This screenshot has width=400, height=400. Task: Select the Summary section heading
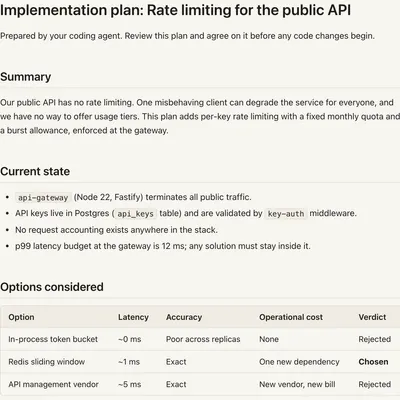26,77
